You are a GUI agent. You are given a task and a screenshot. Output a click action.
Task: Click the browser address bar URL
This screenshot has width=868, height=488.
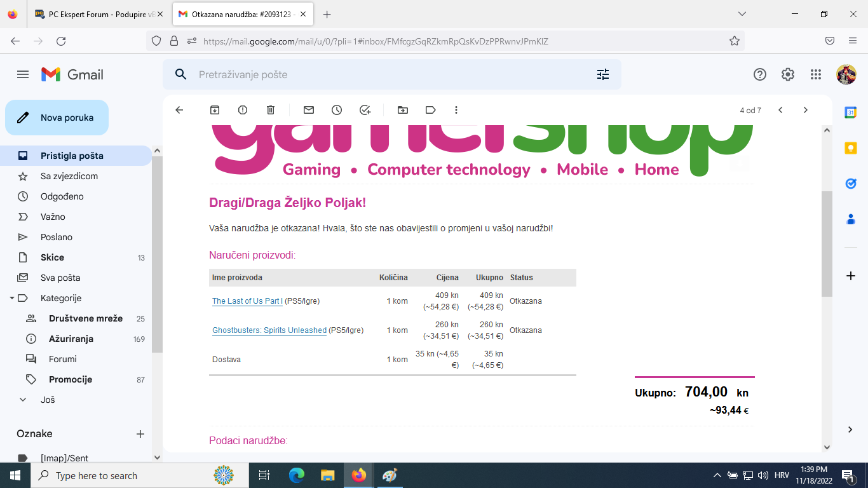pos(376,41)
